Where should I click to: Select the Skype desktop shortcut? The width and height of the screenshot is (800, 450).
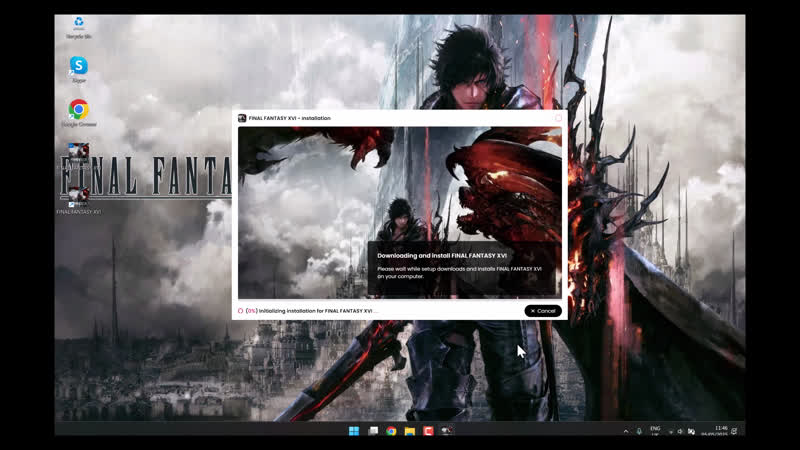pos(79,69)
